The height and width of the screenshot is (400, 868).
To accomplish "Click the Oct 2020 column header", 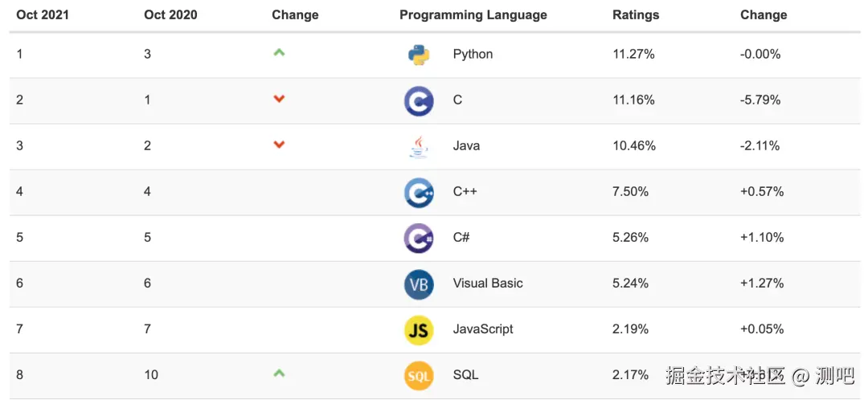I will (x=170, y=15).
